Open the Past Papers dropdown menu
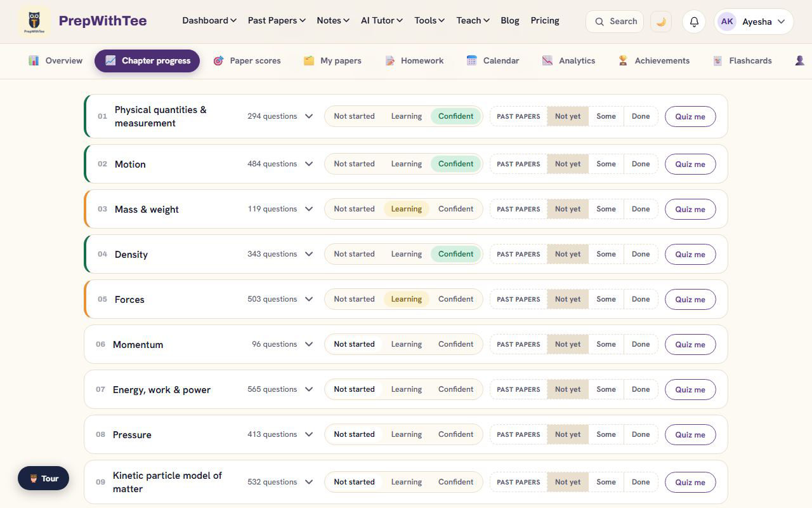 point(277,20)
